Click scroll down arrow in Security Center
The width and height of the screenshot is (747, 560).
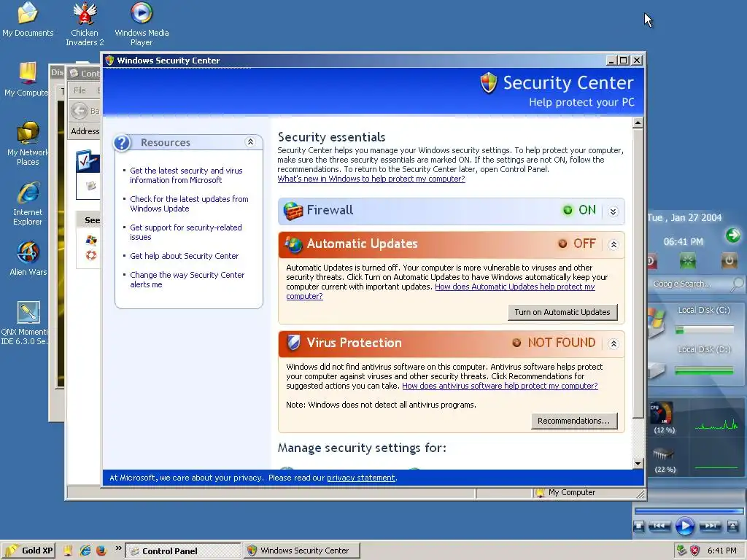click(638, 463)
